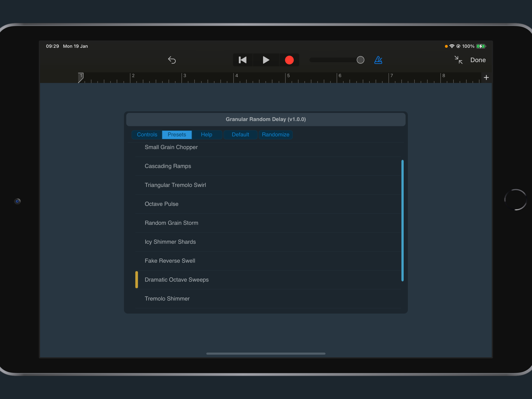Pick the Random Grain Storm preset

(x=268, y=223)
